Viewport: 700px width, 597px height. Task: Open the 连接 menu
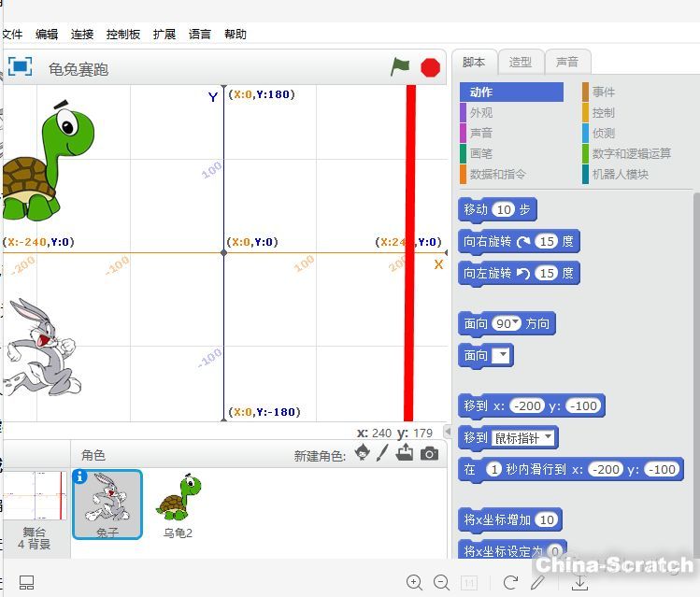pos(82,34)
